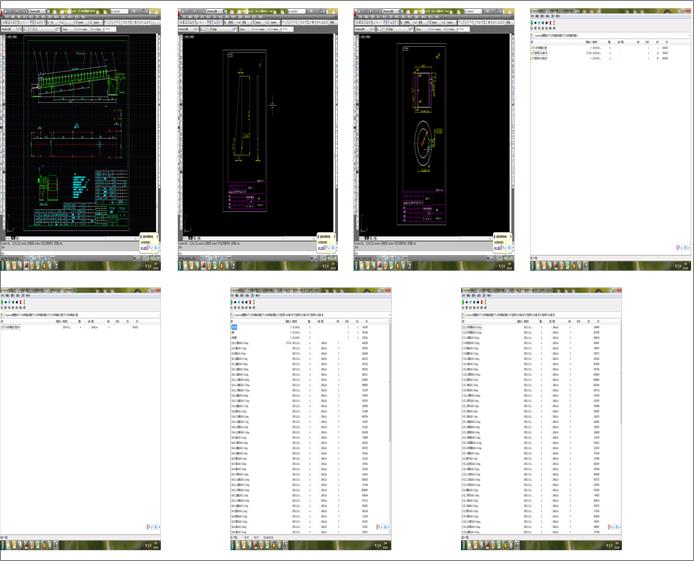Select the first row in the three-file archive window

(x=601, y=48)
